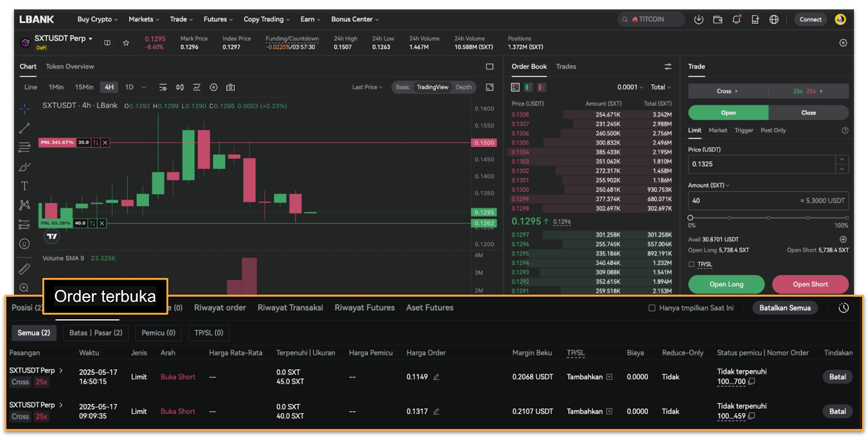Copy the order number 100...459

pos(751,416)
